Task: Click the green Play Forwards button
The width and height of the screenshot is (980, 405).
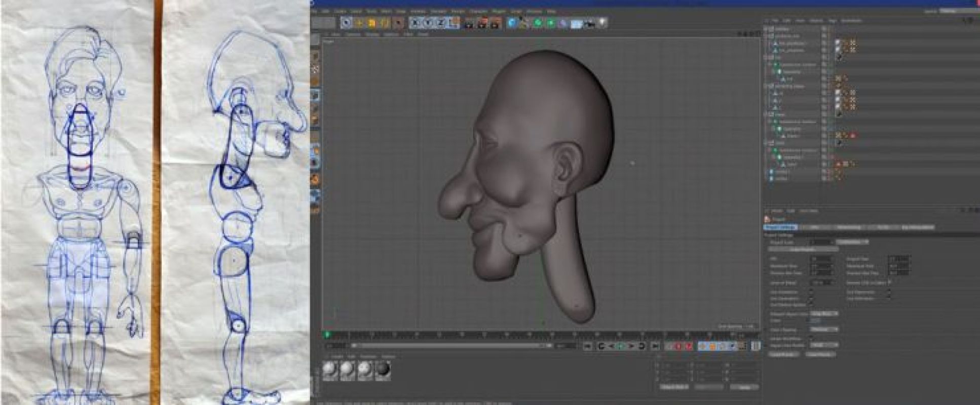Action: pyautogui.click(x=621, y=346)
